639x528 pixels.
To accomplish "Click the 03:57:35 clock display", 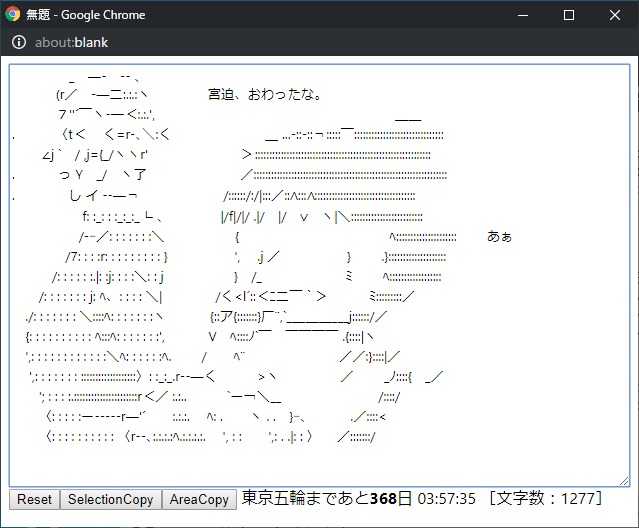I will [x=446, y=499].
